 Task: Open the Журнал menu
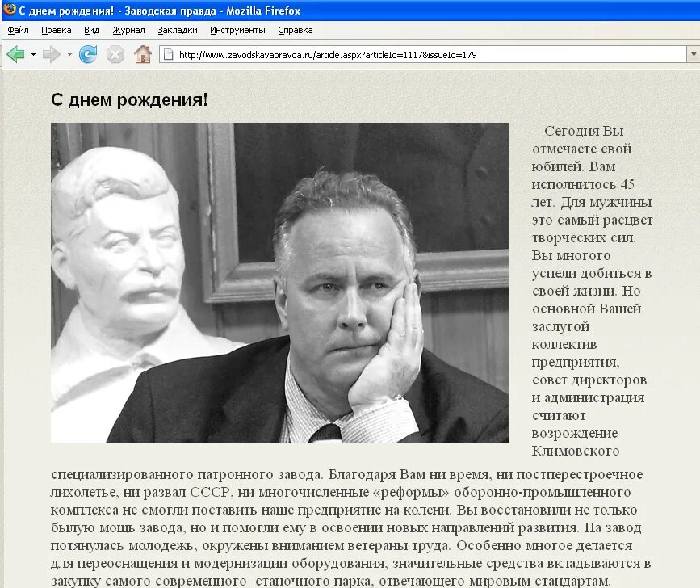coord(128,29)
